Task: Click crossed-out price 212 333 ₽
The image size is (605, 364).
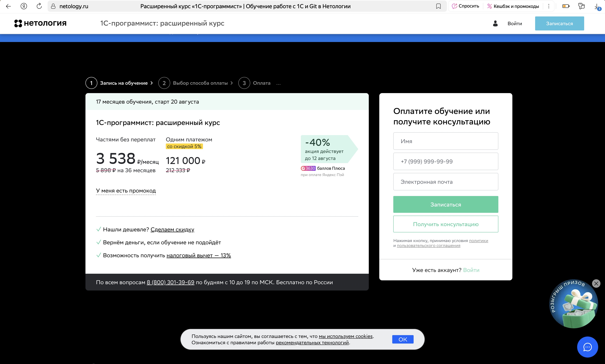Action: coord(178,170)
